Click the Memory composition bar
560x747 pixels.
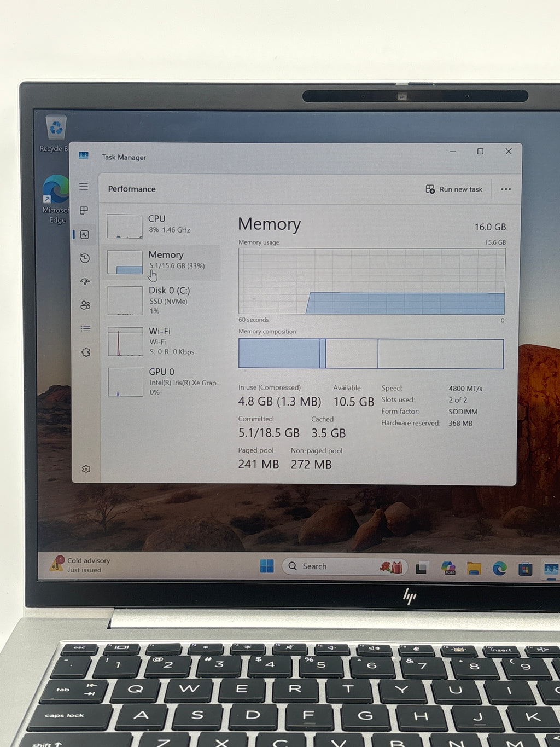coord(371,354)
